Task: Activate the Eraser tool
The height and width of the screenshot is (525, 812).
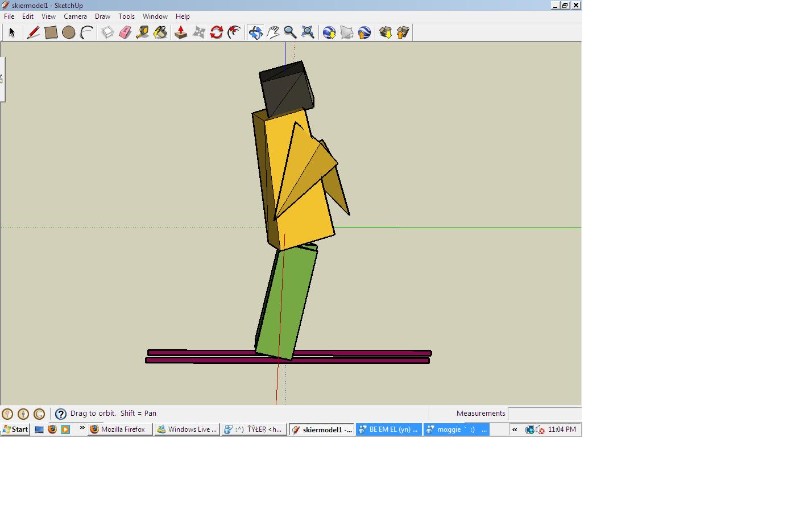Action: click(125, 32)
